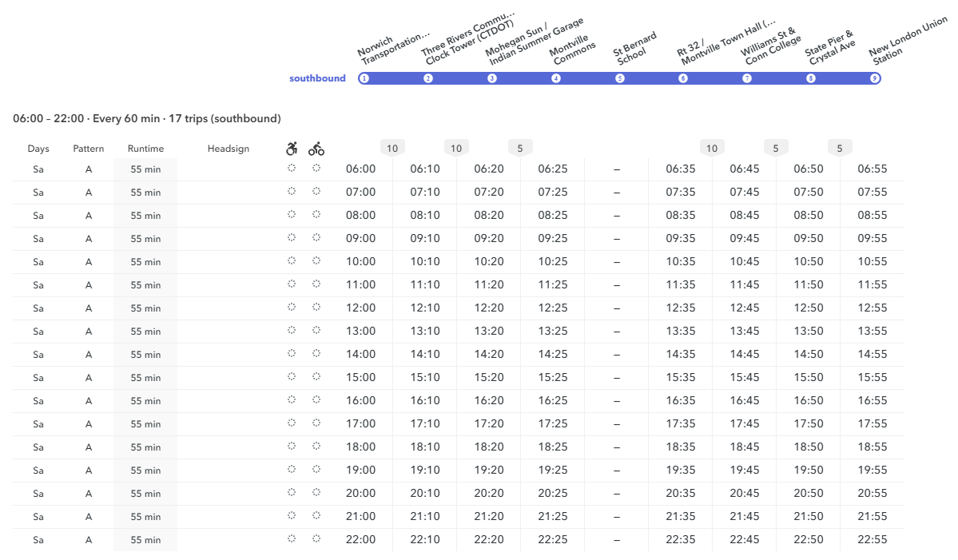
Task: Click bike indicator in the 07:00 trip row
Action: pos(316,191)
